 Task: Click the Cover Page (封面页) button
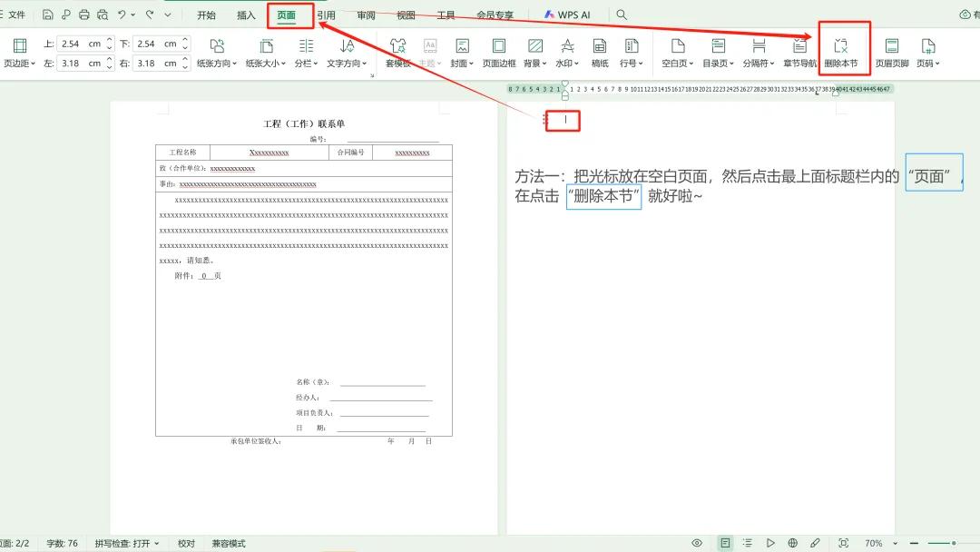point(462,50)
